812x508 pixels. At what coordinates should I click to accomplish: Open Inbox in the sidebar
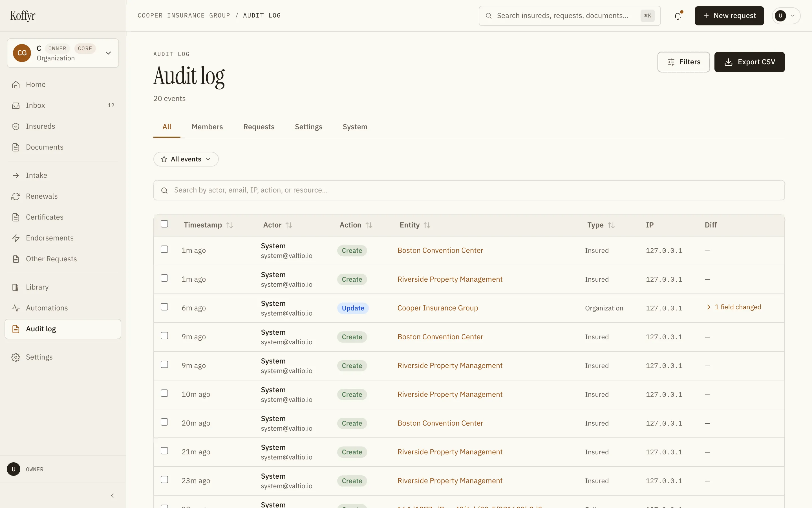click(x=63, y=106)
